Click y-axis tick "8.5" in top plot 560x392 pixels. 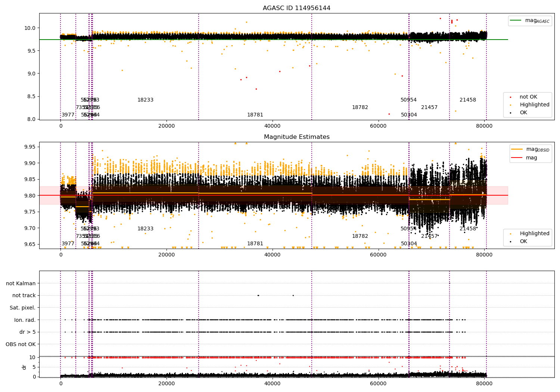pyautogui.click(x=31, y=96)
